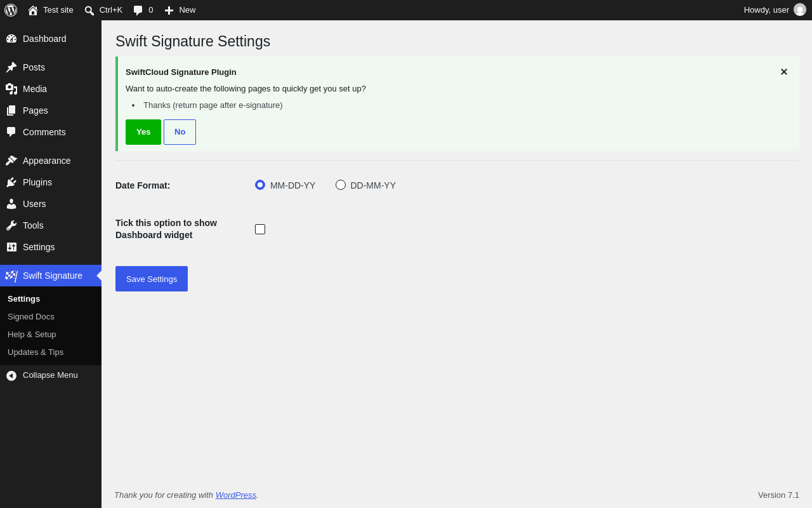Click the Ctrl+K search shortcut label
812x508 pixels.
coord(111,10)
